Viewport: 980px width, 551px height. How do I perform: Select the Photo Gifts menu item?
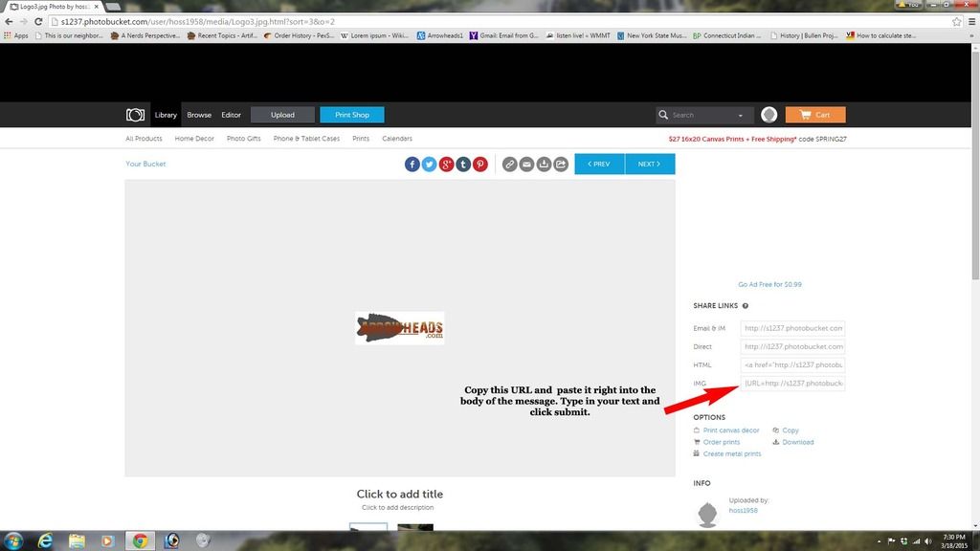pos(244,139)
